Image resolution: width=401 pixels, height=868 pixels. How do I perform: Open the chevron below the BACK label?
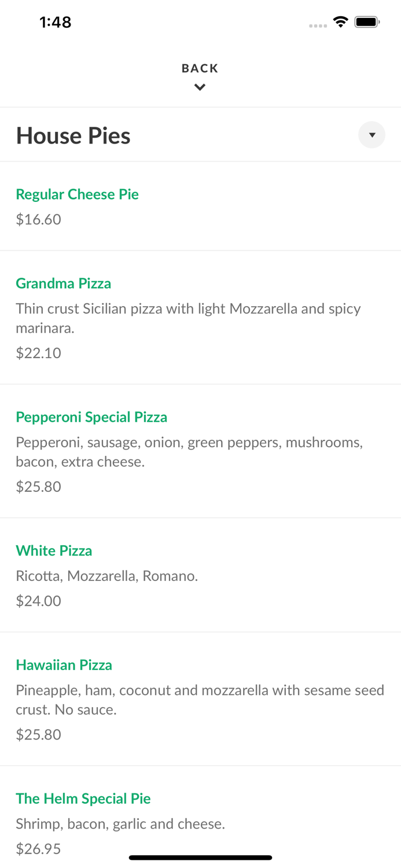(200, 87)
